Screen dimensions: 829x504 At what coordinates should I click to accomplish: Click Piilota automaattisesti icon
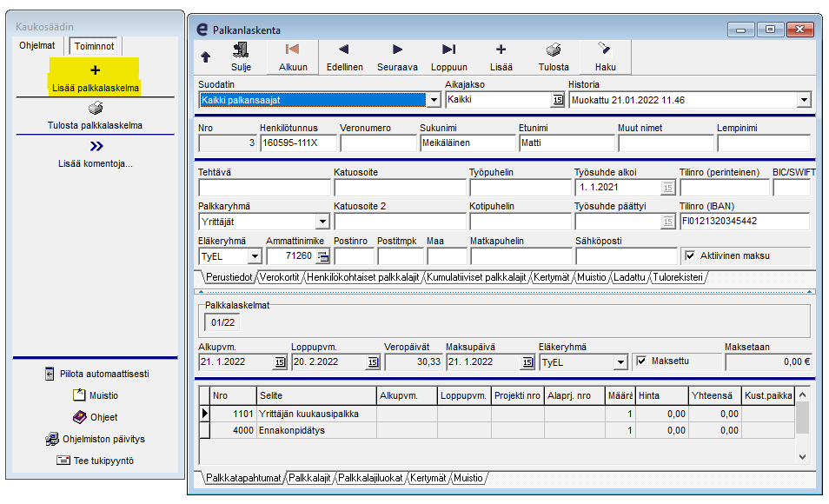click(x=50, y=374)
